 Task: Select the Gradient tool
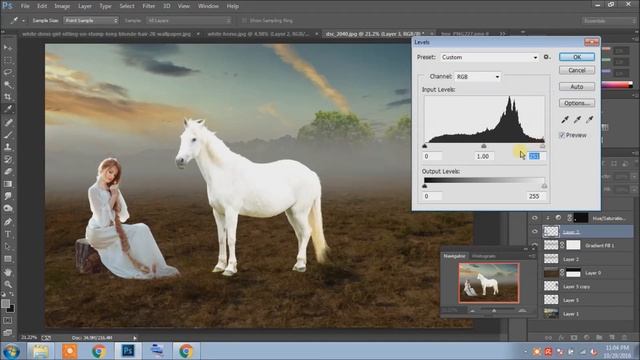coord(8,184)
